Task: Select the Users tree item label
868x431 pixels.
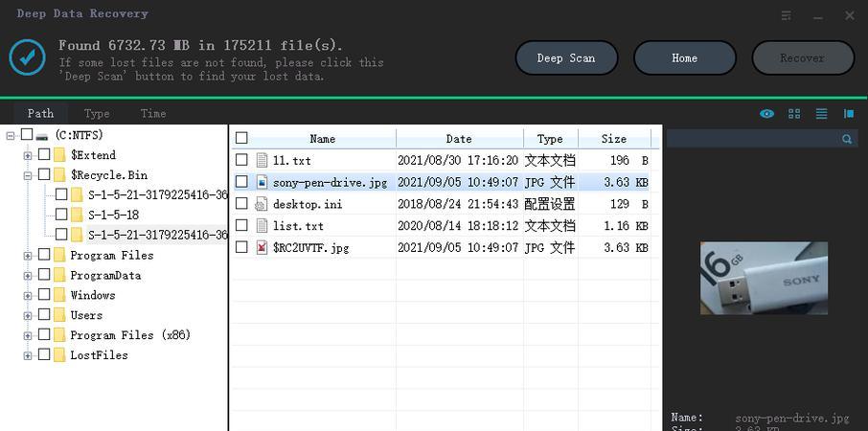Action: pos(86,315)
